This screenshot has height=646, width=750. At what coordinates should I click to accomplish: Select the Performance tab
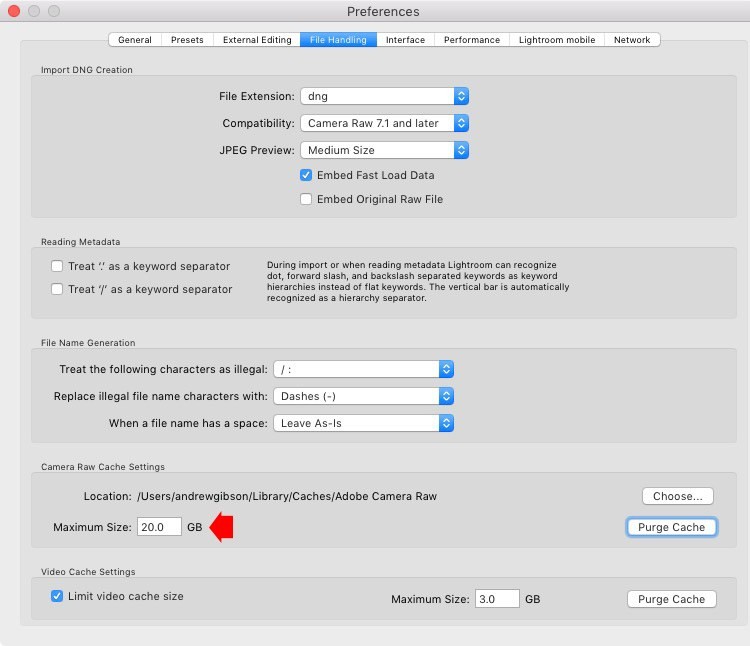tap(472, 40)
